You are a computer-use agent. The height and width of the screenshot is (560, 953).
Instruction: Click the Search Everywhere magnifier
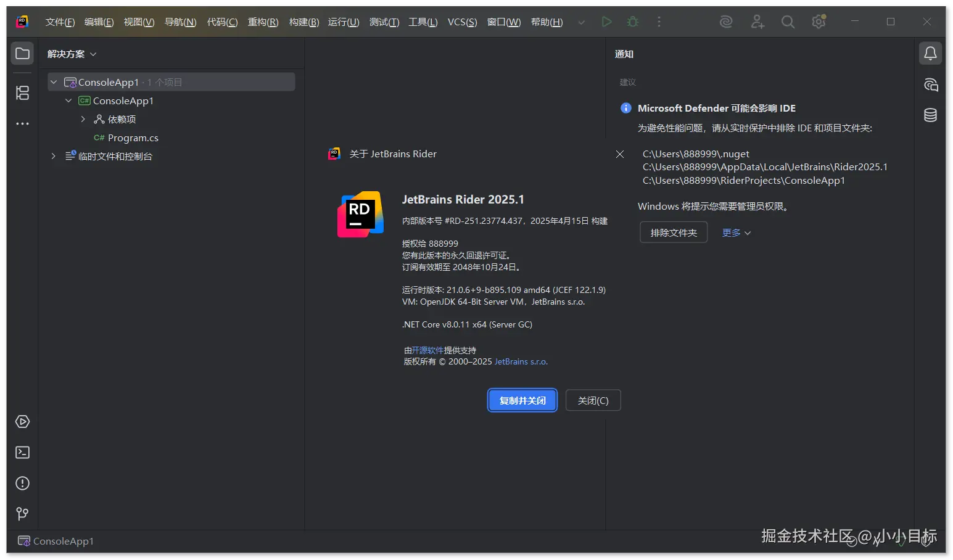pyautogui.click(x=788, y=22)
